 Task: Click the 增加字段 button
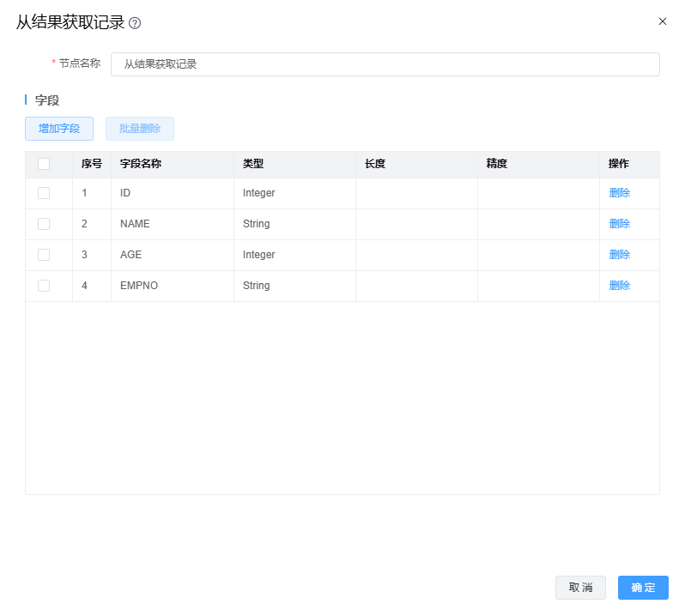point(59,129)
